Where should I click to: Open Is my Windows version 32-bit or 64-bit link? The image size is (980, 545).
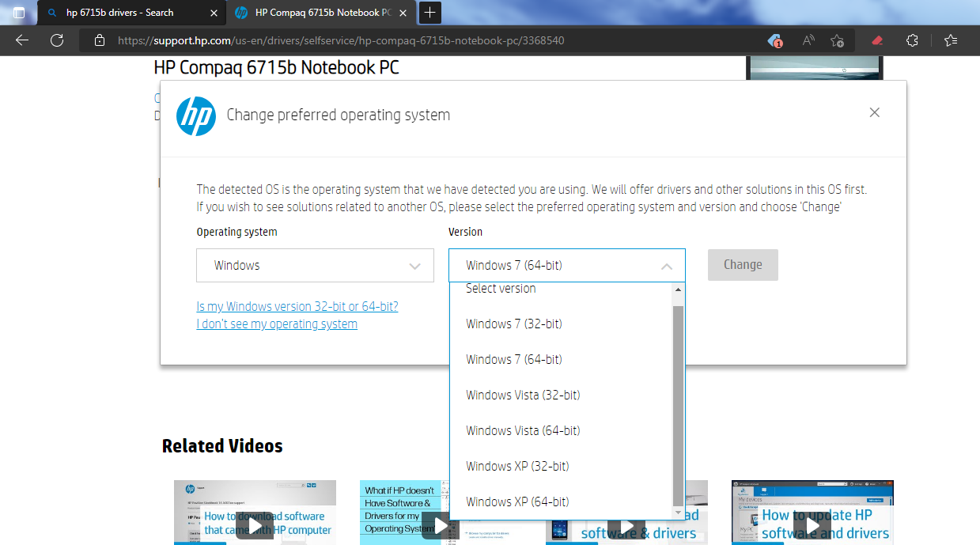coord(297,306)
